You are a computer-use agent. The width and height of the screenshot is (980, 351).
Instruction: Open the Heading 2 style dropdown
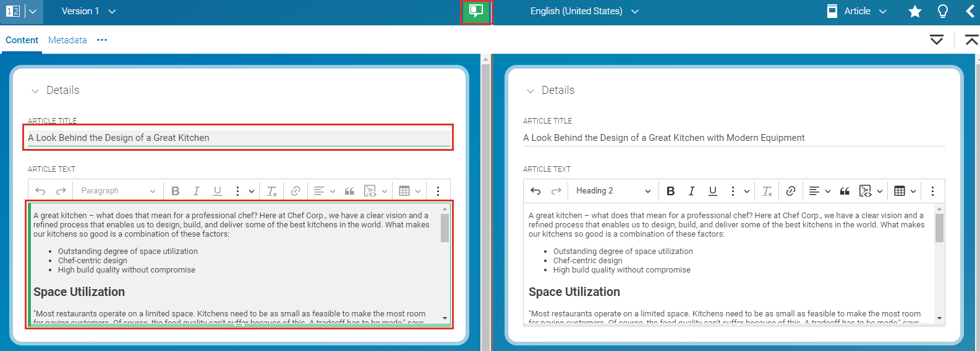tap(613, 191)
